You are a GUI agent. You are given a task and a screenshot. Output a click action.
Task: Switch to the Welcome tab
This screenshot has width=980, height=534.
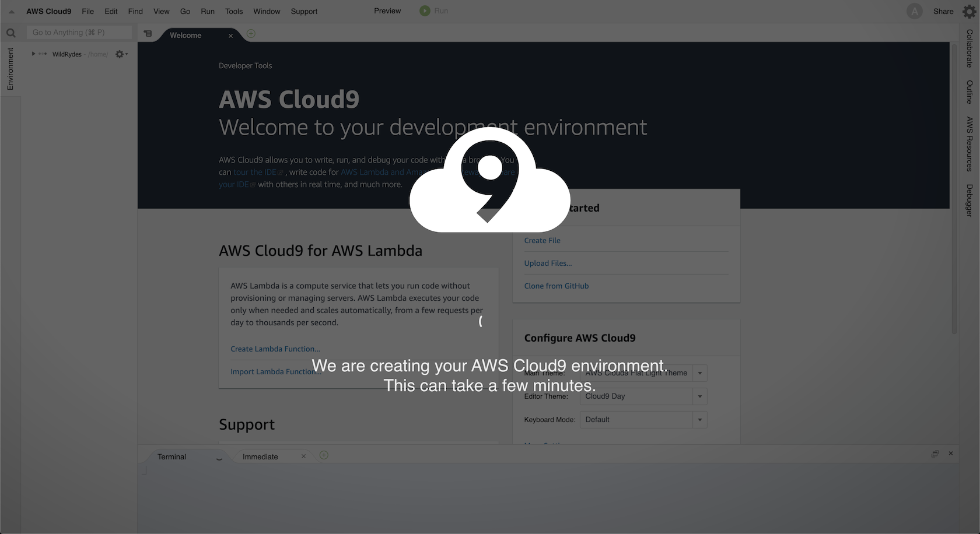185,35
